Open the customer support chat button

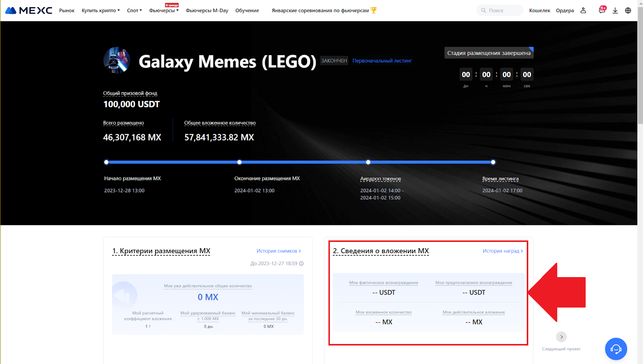coord(616,349)
